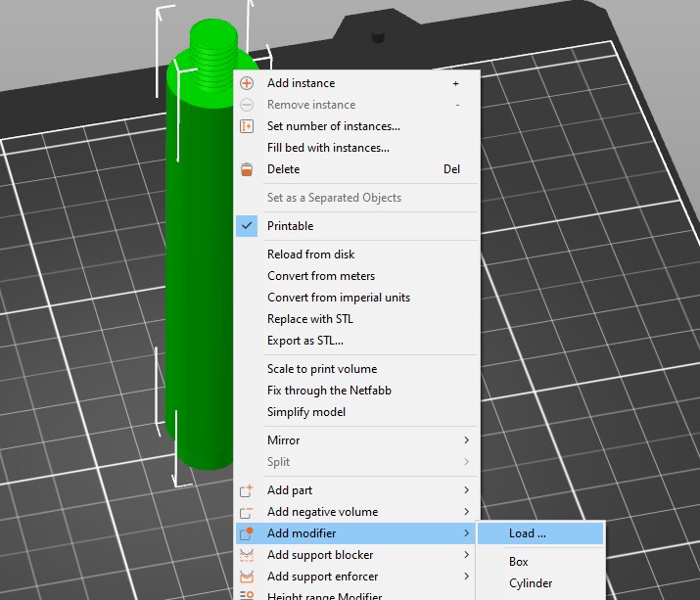Click the green threaded top of the model
Image resolution: width=700 pixels, height=600 pixels.
[x=212, y=41]
